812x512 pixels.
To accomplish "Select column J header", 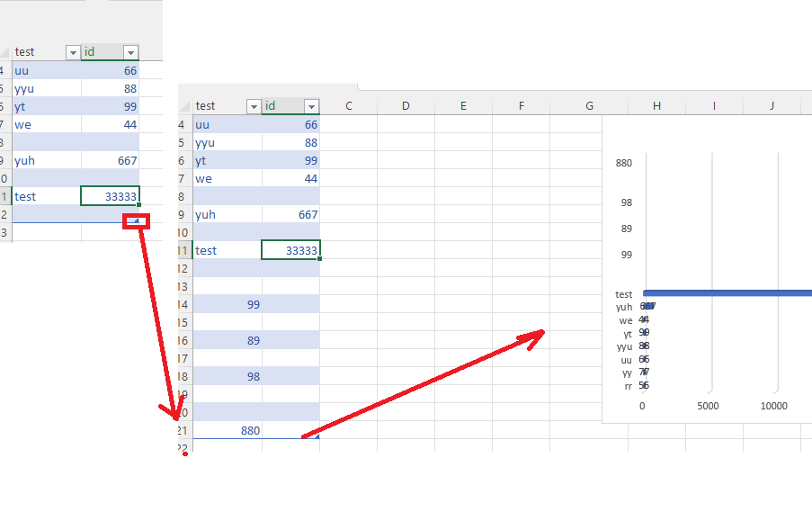I will pyautogui.click(x=772, y=106).
